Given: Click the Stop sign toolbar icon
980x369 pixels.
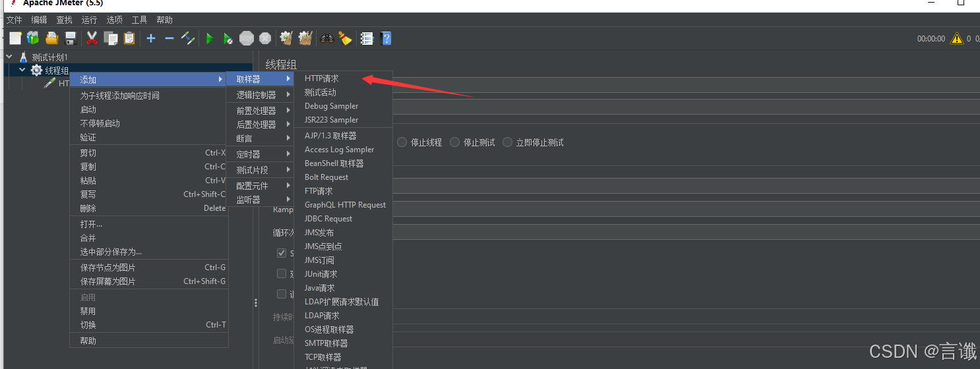Looking at the screenshot, I should coord(247,38).
